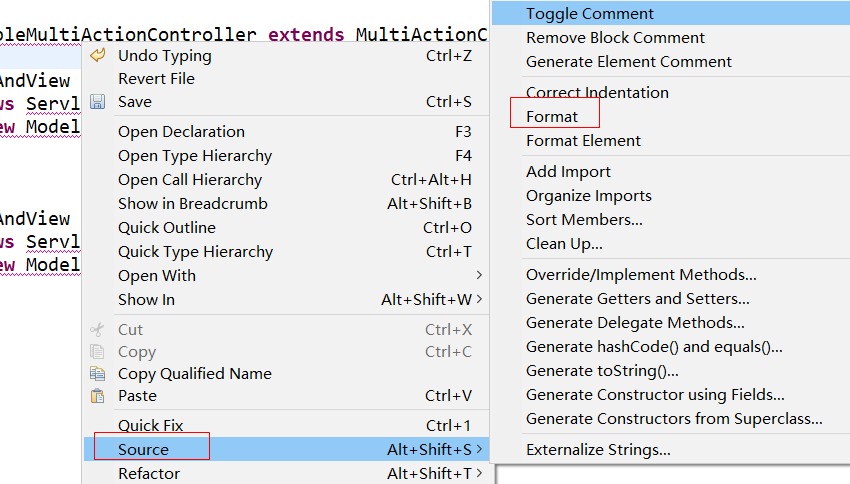Click Generate Getters and Setters
This screenshot has height=484, width=850.
tap(638, 299)
